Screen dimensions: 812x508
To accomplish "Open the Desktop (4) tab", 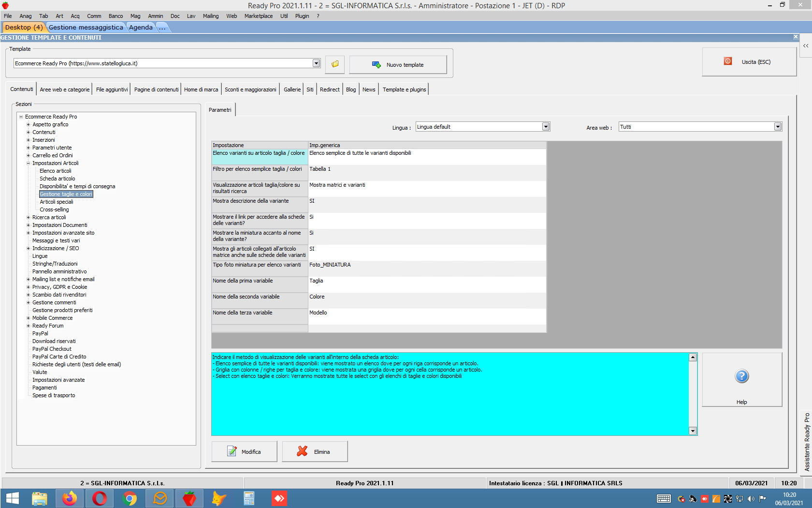I will tap(24, 27).
